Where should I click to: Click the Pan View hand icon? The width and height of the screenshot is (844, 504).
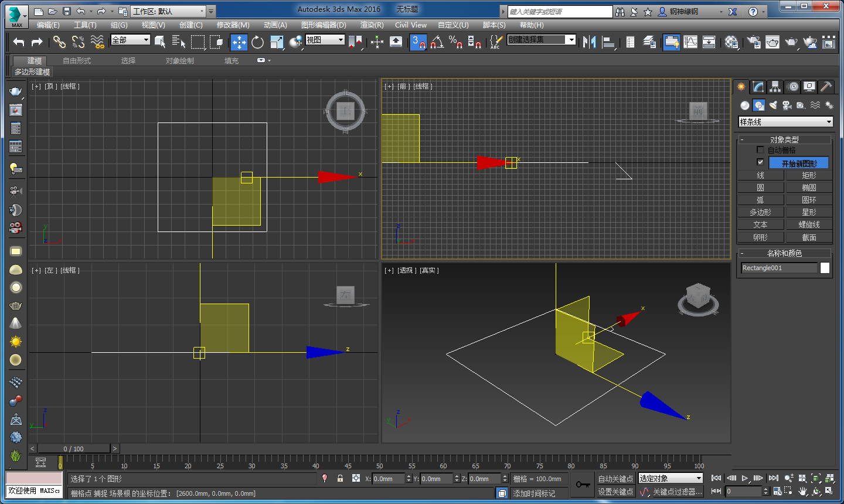pyautogui.click(x=802, y=491)
